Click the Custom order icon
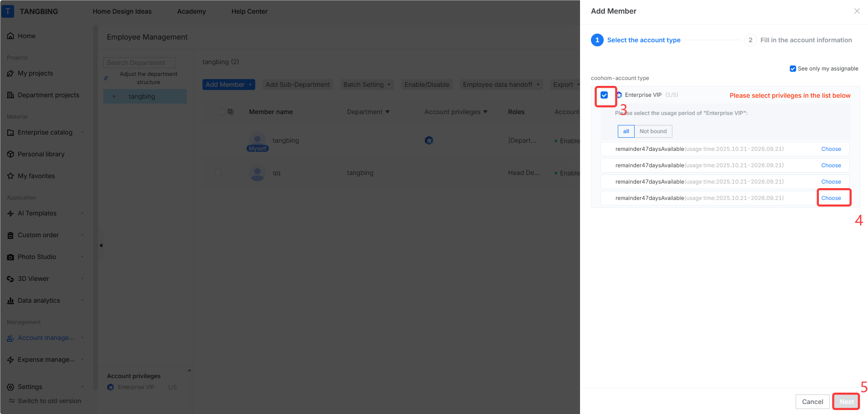Viewport: 868px width, 414px height. click(10, 235)
